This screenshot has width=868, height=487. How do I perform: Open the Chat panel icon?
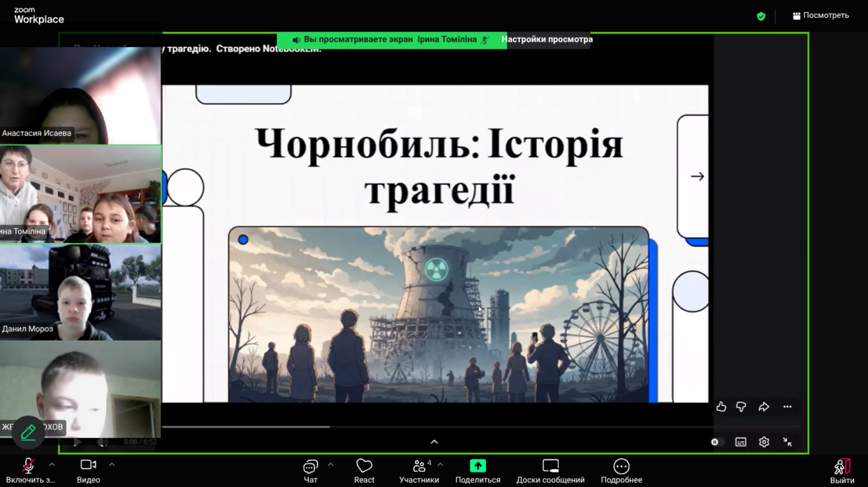pyautogui.click(x=310, y=467)
